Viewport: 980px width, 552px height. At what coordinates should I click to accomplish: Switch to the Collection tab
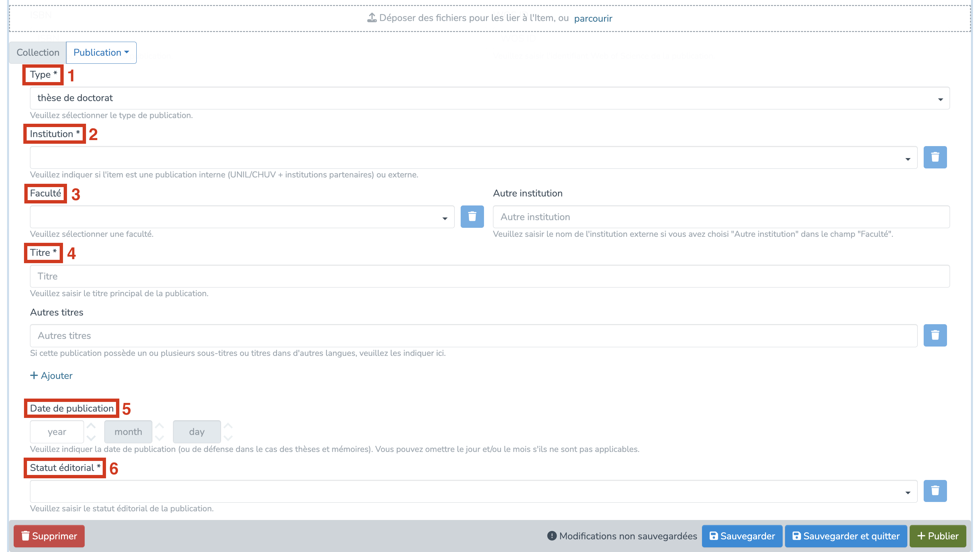pos(38,53)
